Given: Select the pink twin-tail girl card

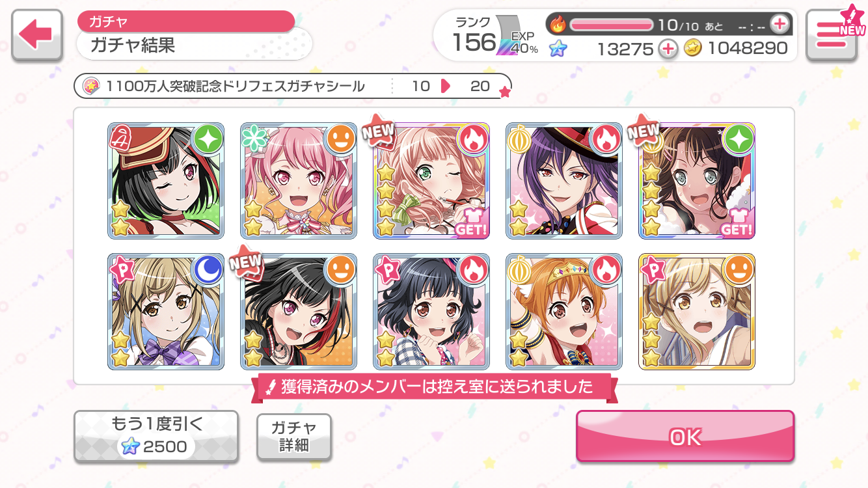Looking at the screenshot, I should [299, 180].
